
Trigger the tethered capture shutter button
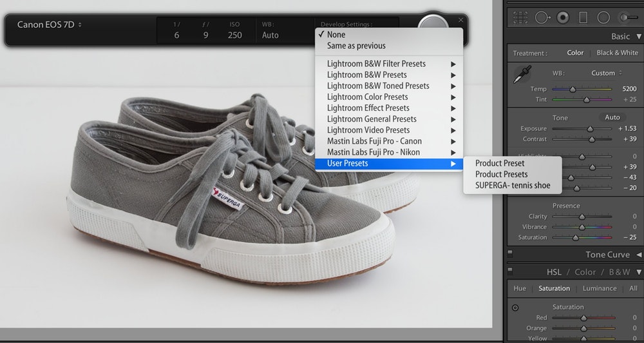pyautogui.click(x=433, y=23)
